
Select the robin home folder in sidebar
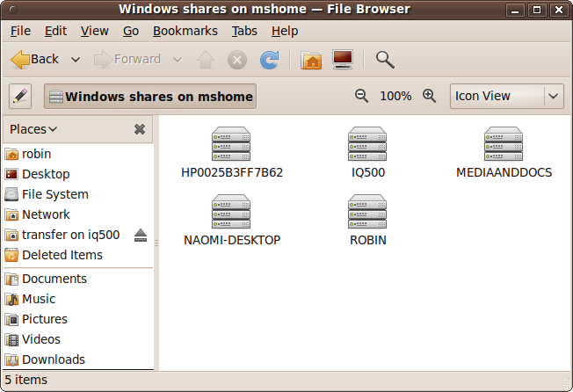point(78,154)
